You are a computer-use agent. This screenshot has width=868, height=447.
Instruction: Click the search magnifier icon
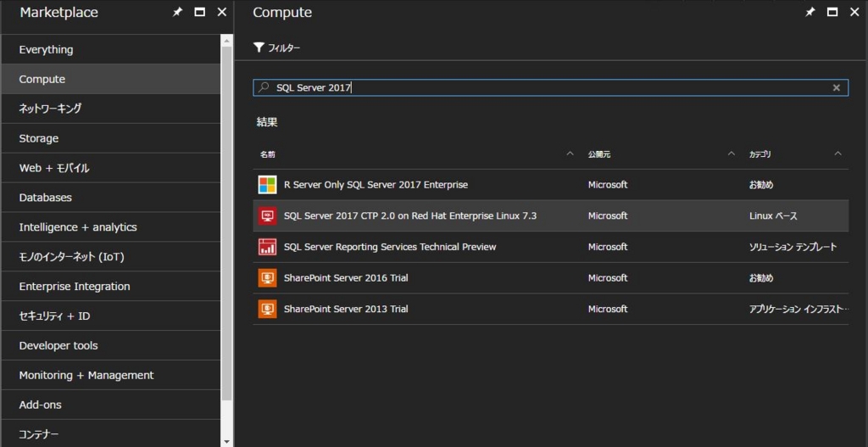(264, 87)
